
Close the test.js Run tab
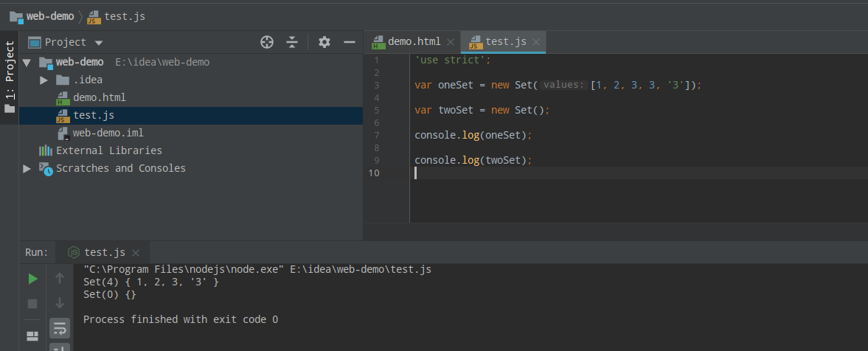coord(136,253)
